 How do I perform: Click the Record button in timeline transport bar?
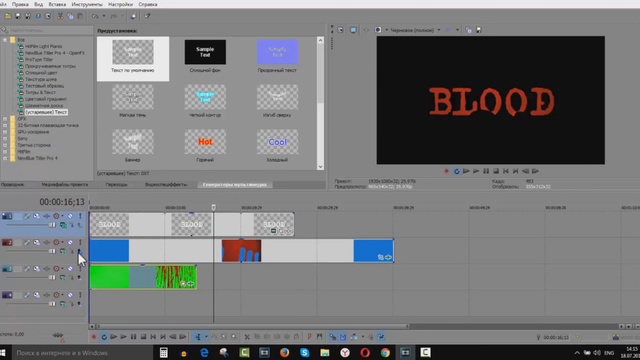point(94,337)
